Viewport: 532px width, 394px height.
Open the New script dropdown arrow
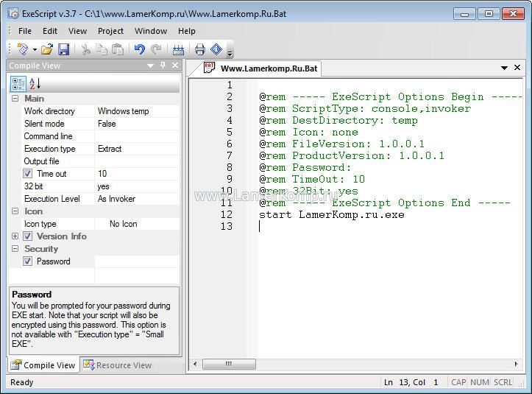[x=35, y=50]
